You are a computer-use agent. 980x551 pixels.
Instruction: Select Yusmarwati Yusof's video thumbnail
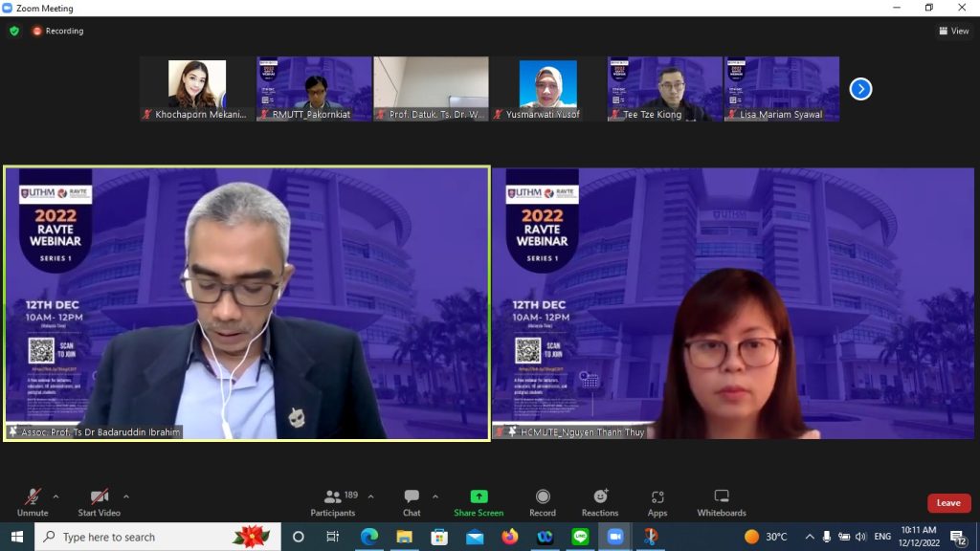[547, 89]
